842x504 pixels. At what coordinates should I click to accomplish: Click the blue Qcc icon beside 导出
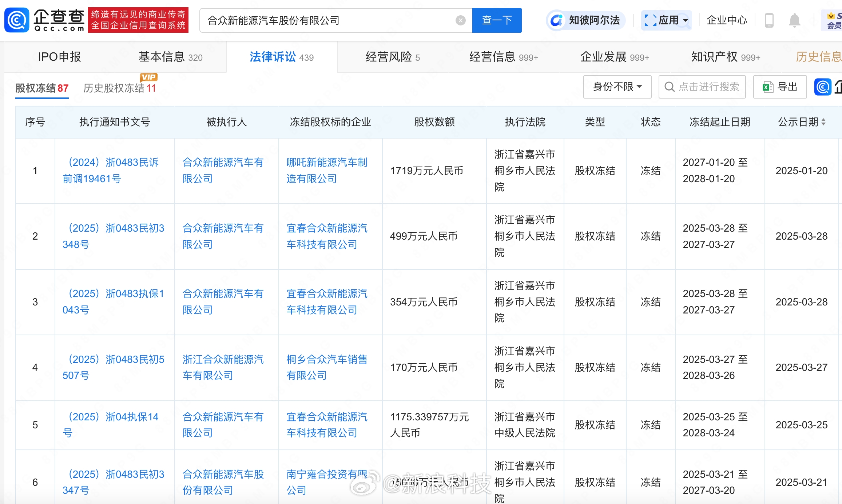click(x=822, y=87)
